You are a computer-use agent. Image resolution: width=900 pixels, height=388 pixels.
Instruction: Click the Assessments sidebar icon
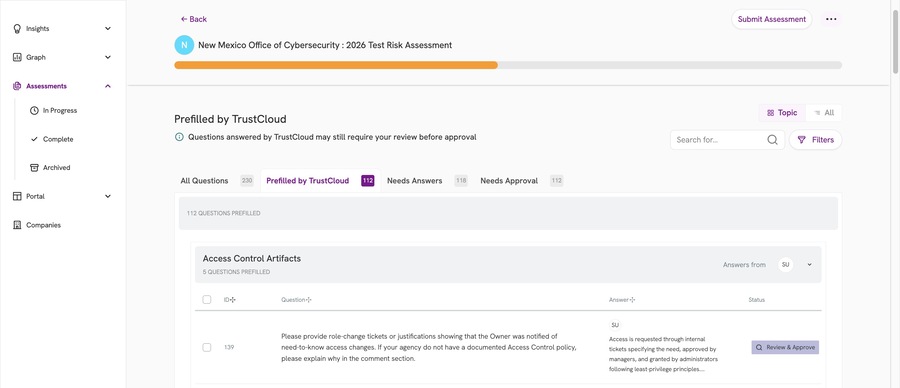coord(17,86)
